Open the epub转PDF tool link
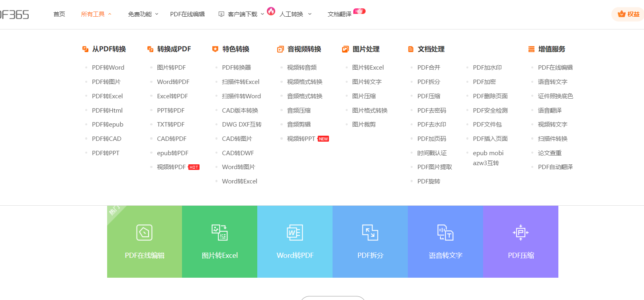Image resolution: width=644 pixels, height=300 pixels. (172, 153)
